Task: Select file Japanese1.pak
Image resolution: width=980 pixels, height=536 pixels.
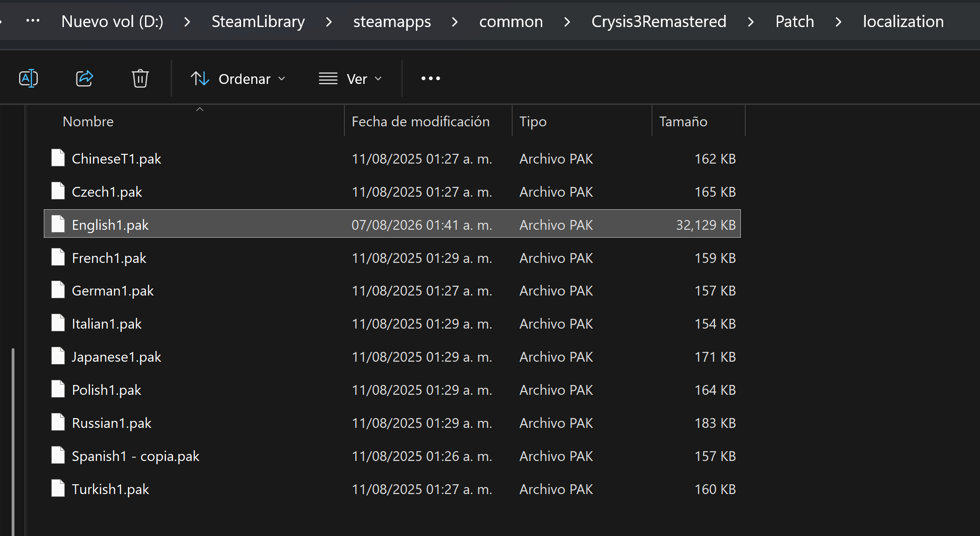Action: 392,357
